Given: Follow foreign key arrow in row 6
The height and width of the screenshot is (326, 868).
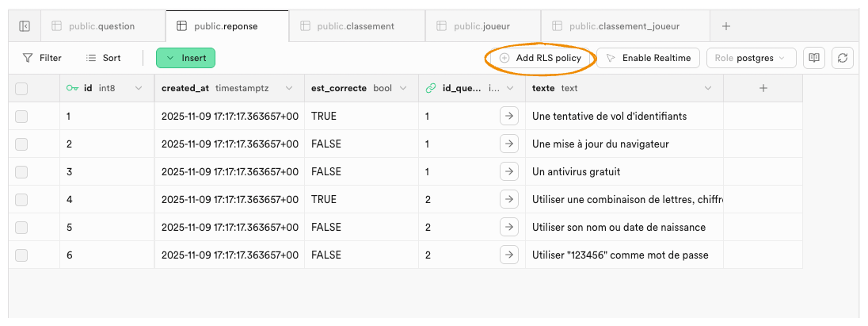Looking at the screenshot, I should pyautogui.click(x=508, y=255).
